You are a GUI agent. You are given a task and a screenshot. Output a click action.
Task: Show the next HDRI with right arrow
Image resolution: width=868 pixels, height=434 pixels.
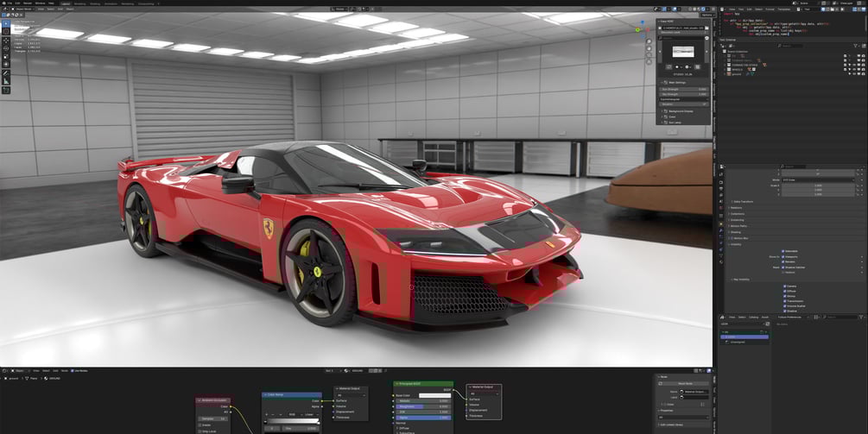point(706,53)
